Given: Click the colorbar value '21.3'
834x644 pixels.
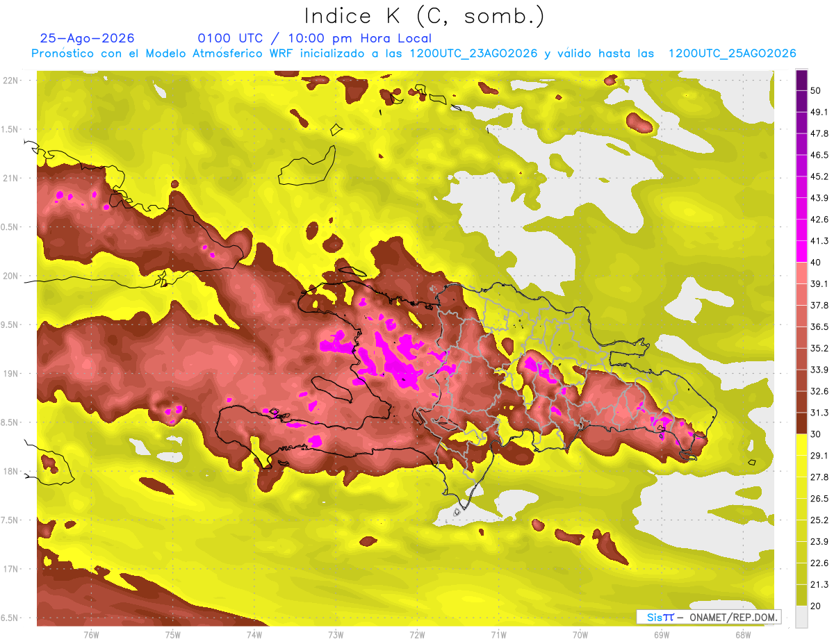Looking at the screenshot, I should point(819,585).
